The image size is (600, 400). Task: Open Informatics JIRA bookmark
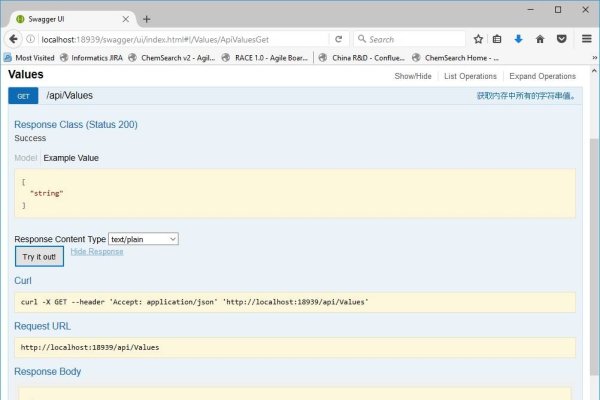[91, 58]
